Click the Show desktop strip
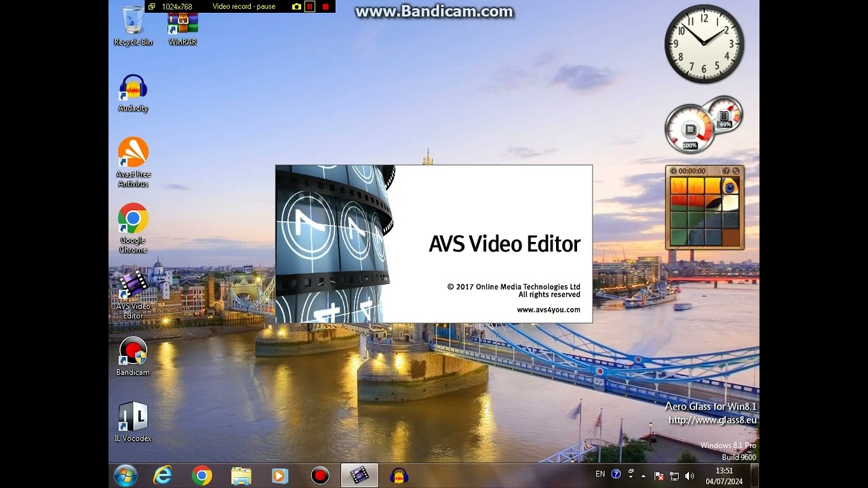 tap(755, 476)
